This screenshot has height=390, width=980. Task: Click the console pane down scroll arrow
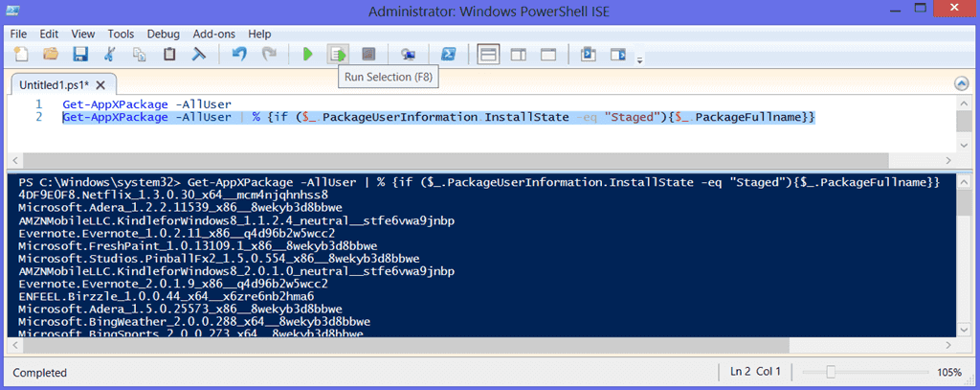964,330
